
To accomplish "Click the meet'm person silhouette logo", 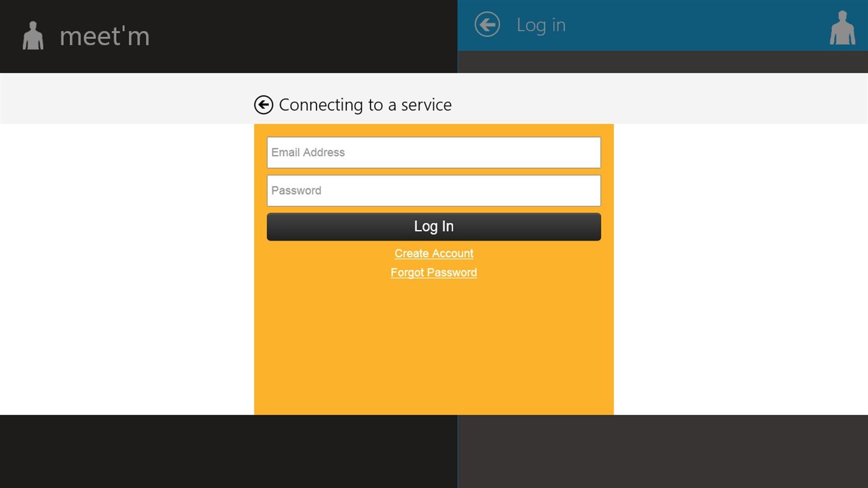I will tap(33, 36).
